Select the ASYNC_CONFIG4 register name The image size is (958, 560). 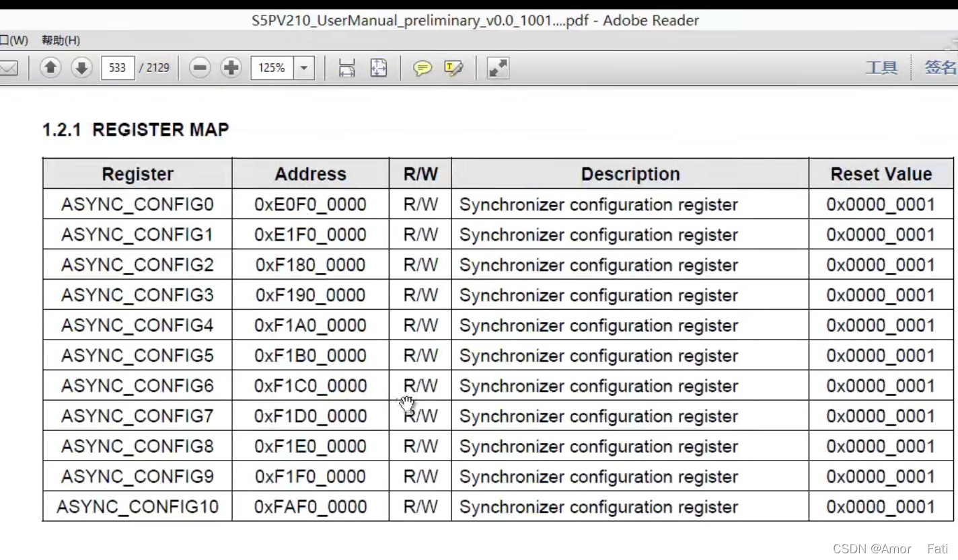[137, 325]
